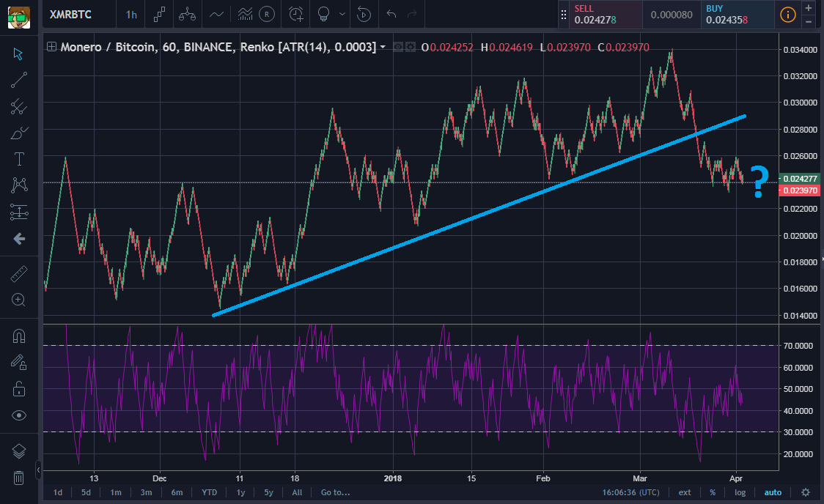Switch to 5d time range
This screenshot has height=504, width=824.
point(87,492)
